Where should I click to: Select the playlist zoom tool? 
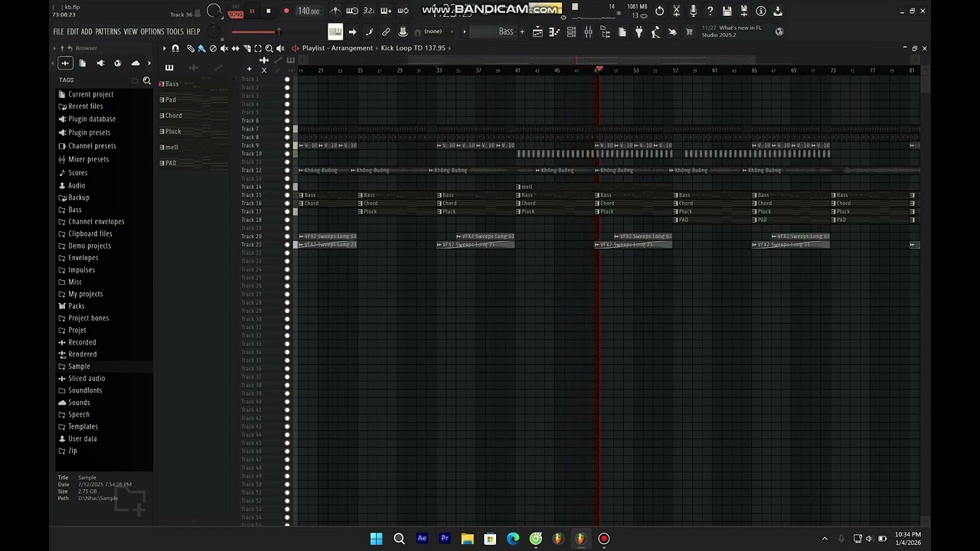pyautogui.click(x=269, y=47)
